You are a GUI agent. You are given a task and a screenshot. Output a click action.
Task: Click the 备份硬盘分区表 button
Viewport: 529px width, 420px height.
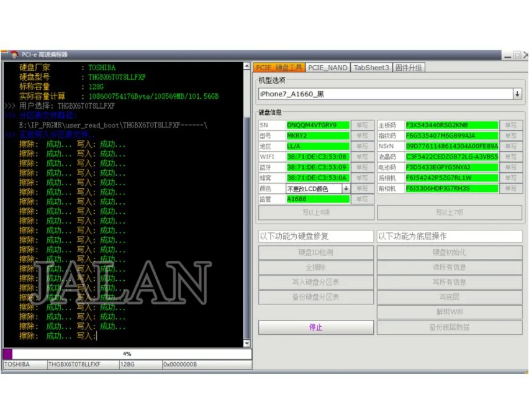click(316, 297)
